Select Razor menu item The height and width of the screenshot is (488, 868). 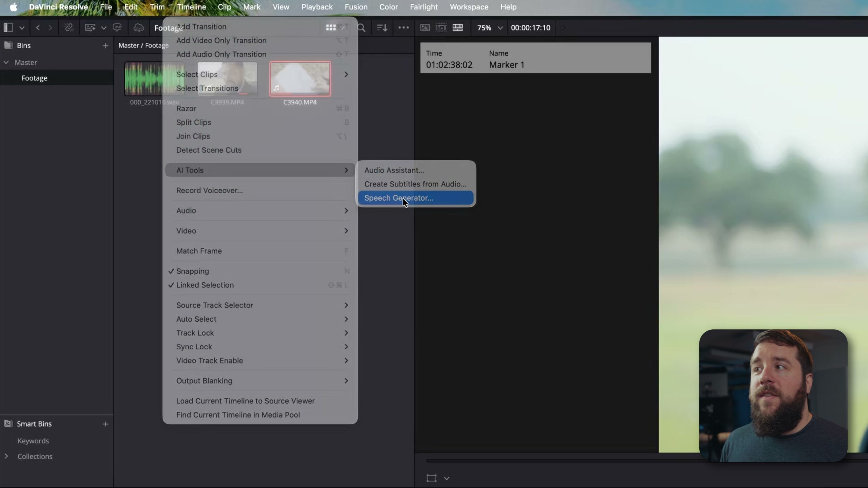tap(260, 108)
